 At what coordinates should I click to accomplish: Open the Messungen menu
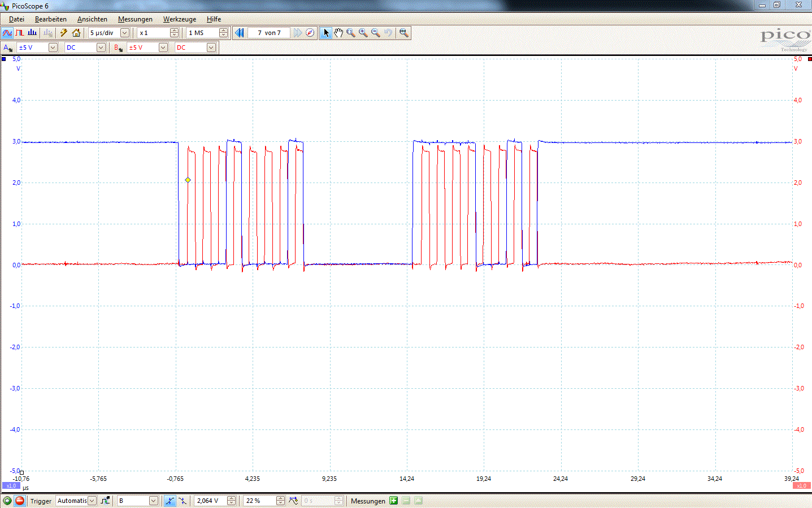pos(135,19)
